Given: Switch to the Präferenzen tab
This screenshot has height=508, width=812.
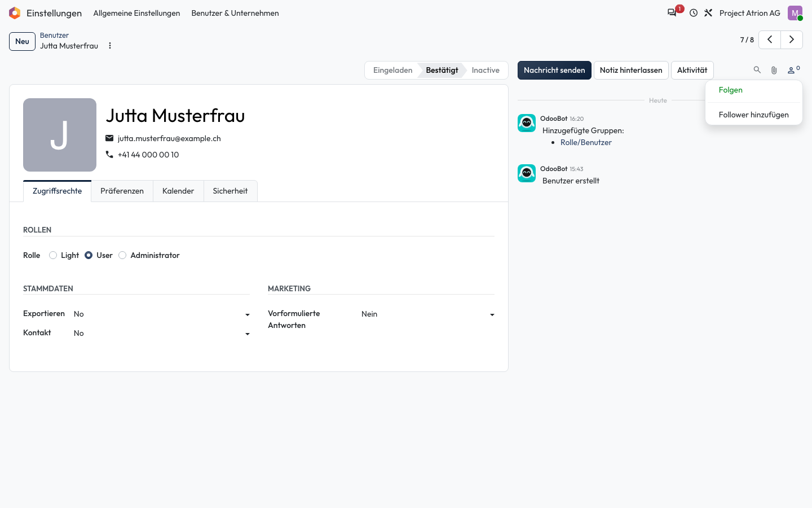Looking at the screenshot, I should coord(122,191).
